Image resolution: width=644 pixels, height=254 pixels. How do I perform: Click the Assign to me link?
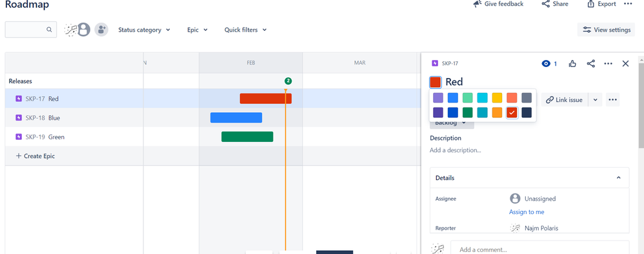pyautogui.click(x=527, y=211)
